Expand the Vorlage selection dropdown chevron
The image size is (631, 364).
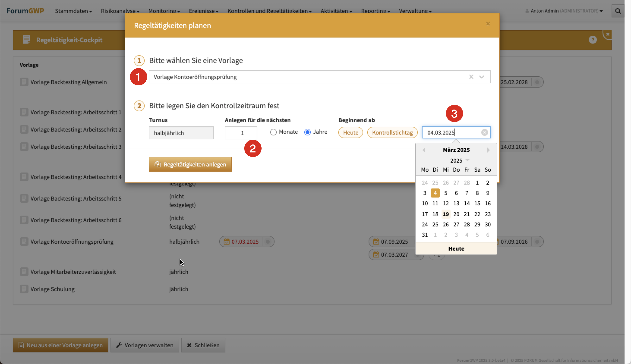482,77
